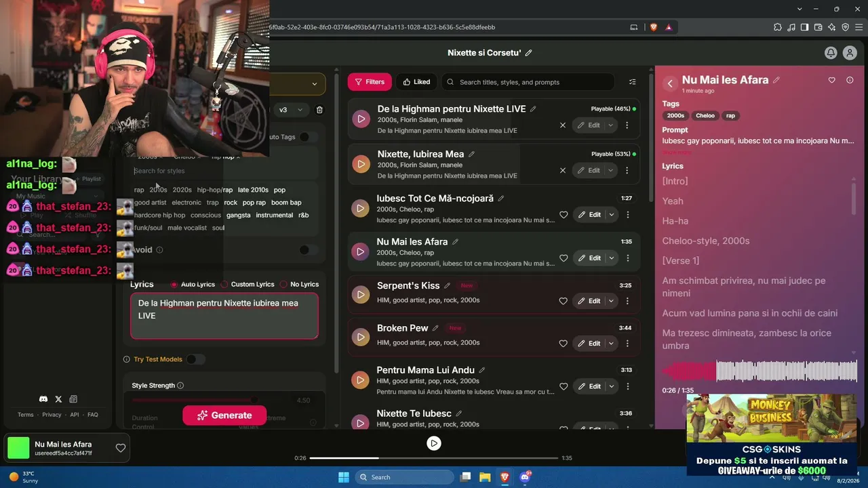
Task: Like the now playing track in player bar
Action: coord(121,448)
